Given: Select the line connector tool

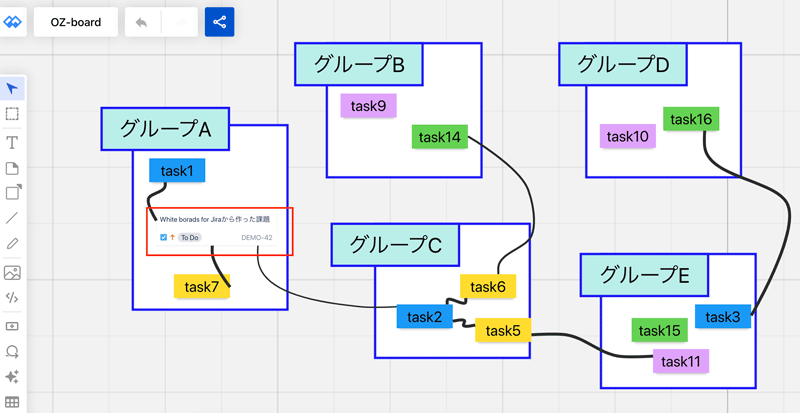Looking at the screenshot, I should pyautogui.click(x=12, y=218).
